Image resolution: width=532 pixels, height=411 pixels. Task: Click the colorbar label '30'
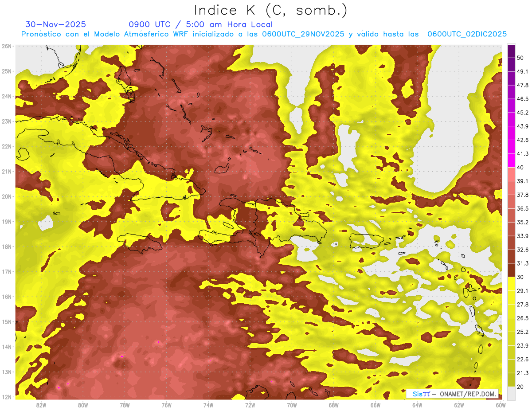[x=520, y=277]
